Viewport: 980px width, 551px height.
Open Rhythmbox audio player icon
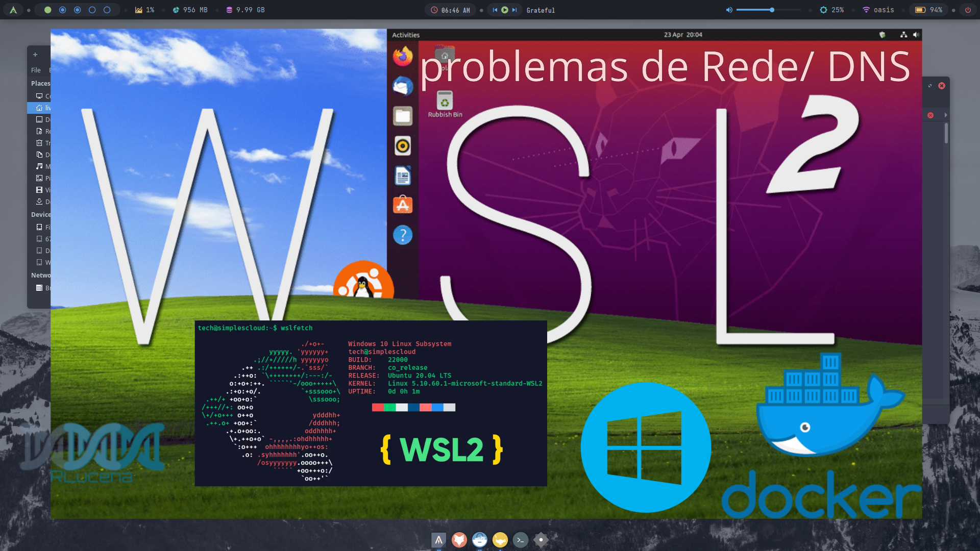tap(403, 145)
